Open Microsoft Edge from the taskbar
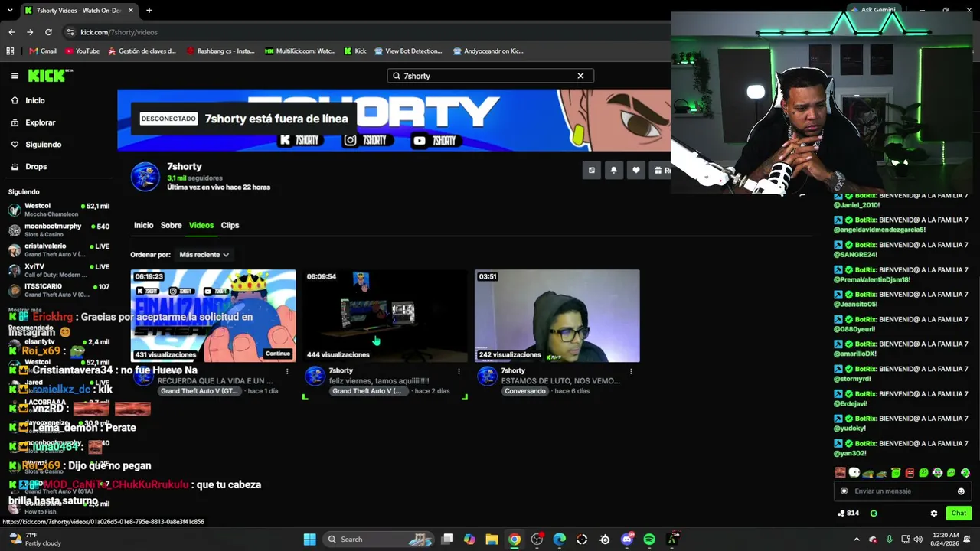The height and width of the screenshot is (551, 980). pyautogui.click(x=560, y=540)
